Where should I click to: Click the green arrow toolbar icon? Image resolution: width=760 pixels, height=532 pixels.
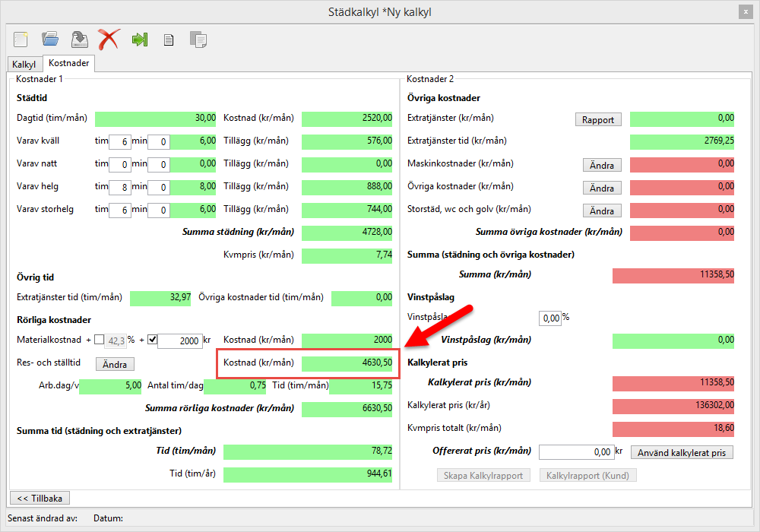coord(139,40)
